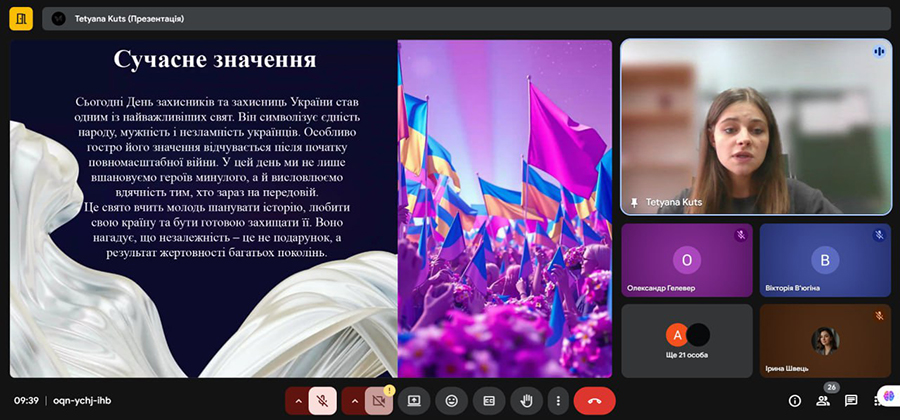Click the presented slide flags image
900x420 pixels.
[x=505, y=208]
